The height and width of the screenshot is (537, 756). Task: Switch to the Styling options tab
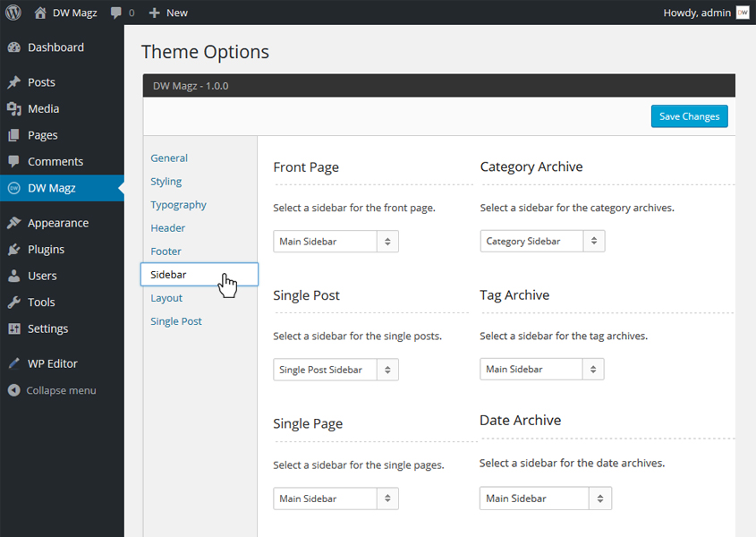166,182
